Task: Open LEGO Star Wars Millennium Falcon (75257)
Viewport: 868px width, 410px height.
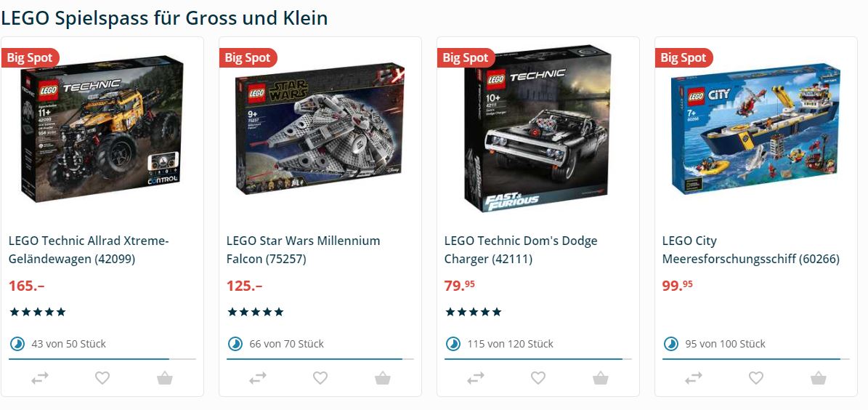Action: tap(304, 250)
